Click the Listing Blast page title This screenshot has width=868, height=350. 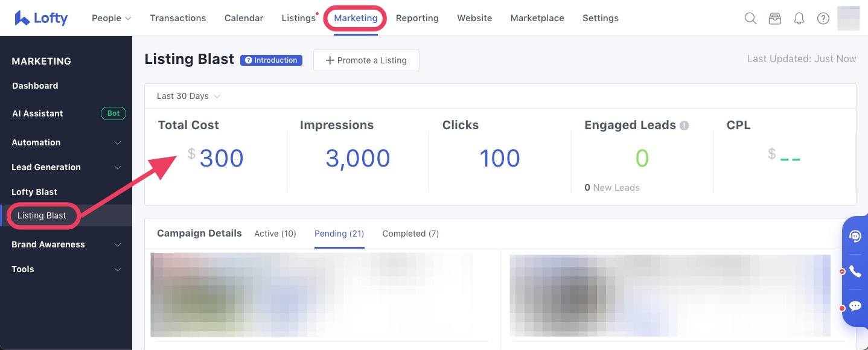click(x=190, y=59)
